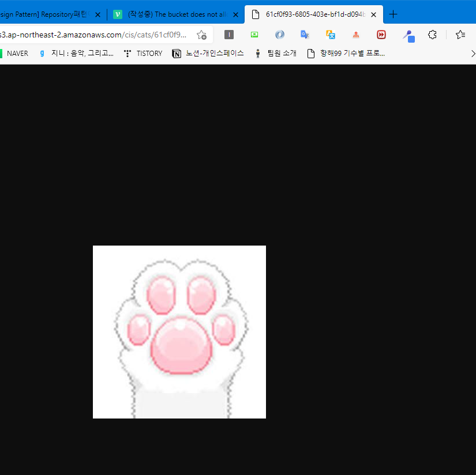Open the color picker pen extension
The image size is (476, 475).
point(408,36)
